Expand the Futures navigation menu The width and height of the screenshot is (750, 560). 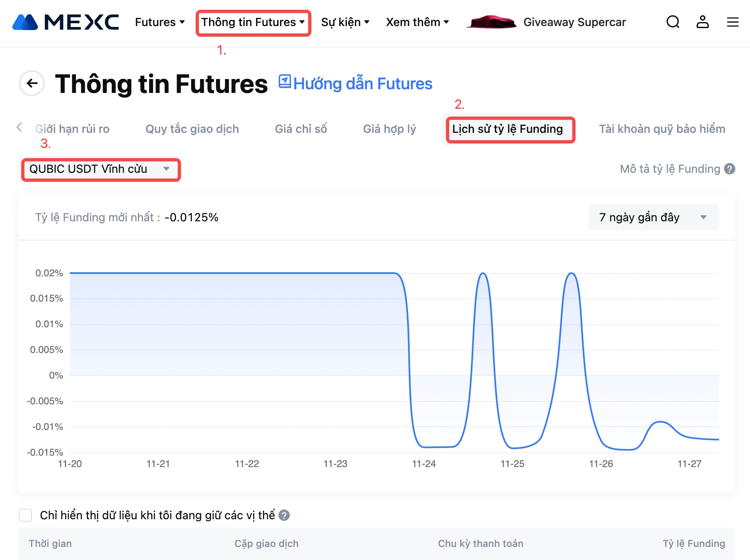click(160, 22)
